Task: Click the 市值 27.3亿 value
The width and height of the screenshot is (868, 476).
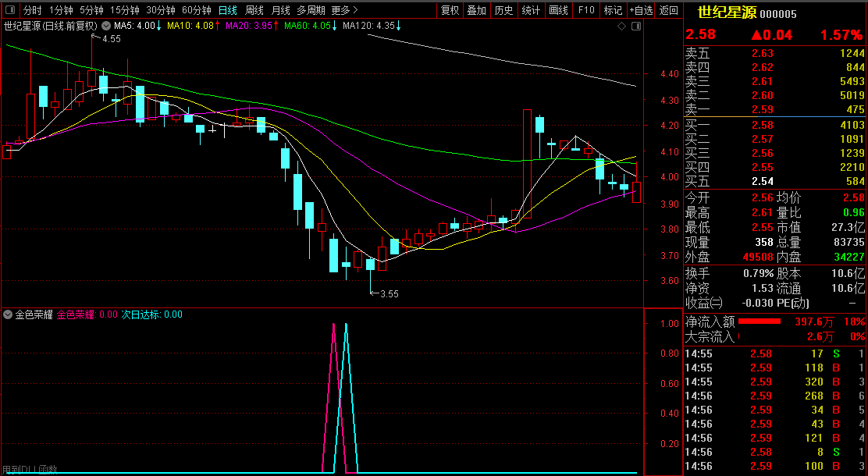Action: point(848,228)
